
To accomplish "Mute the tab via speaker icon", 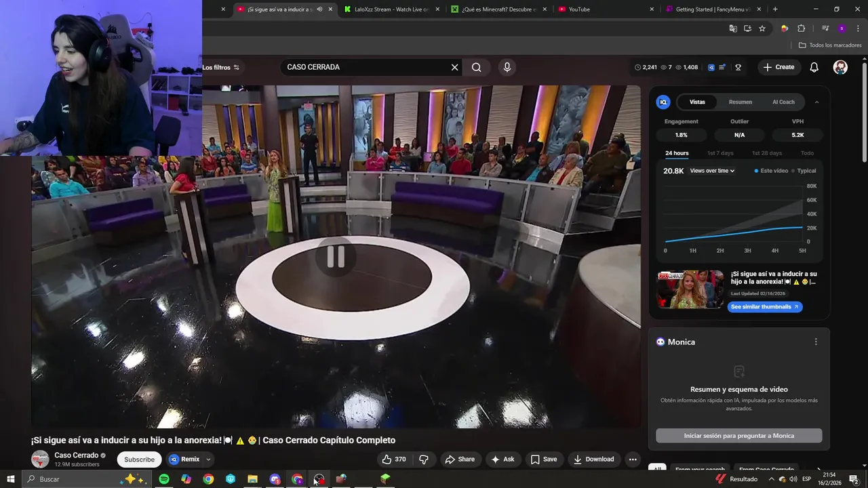I will pyautogui.click(x=319, y=9).
